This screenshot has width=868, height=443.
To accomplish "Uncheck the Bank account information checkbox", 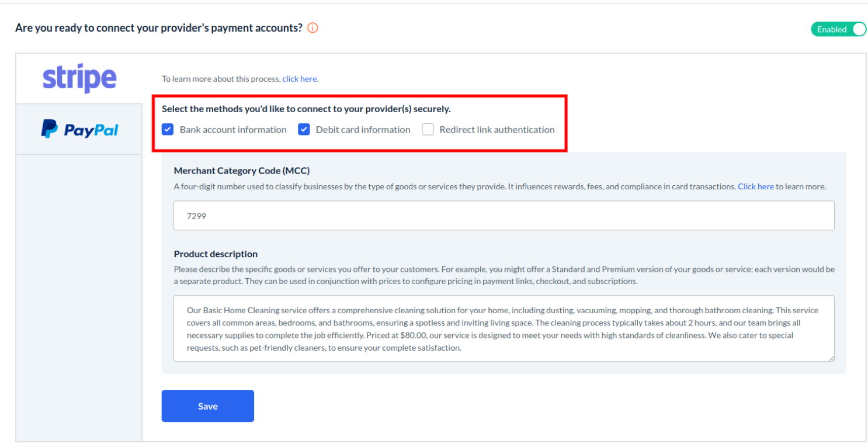I will tap(168, 130).
